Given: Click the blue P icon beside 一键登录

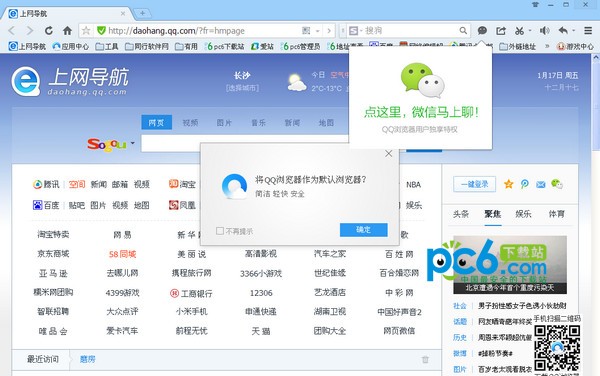Looking at the screenshot, I should pos(525,184).
